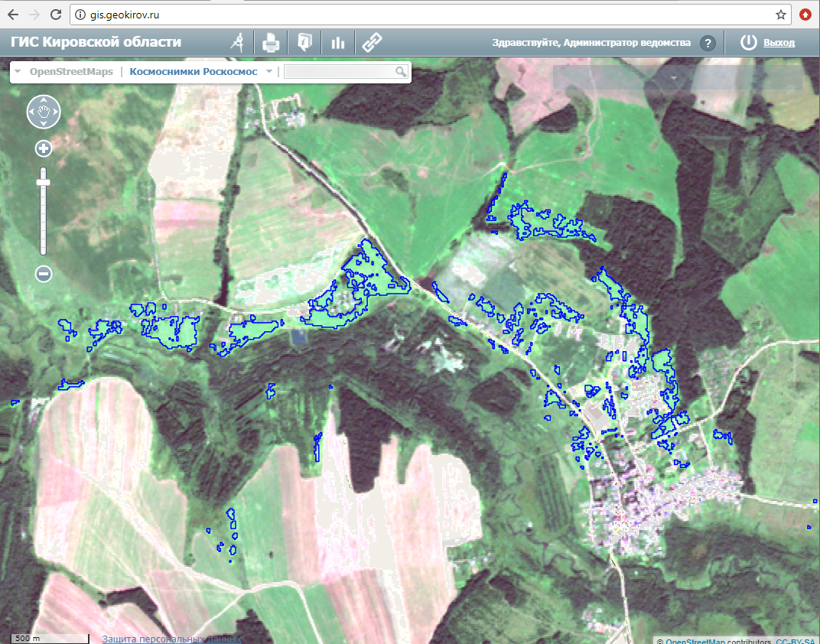The image size is (820, 644).
Task: Click the print map icon
Action: click(270, 43)
